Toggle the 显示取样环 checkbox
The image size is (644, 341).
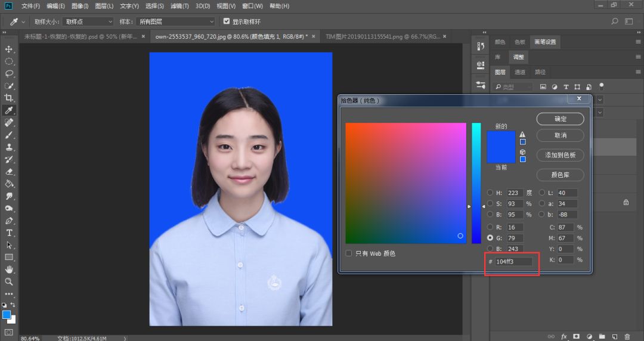tap(227, 21)
